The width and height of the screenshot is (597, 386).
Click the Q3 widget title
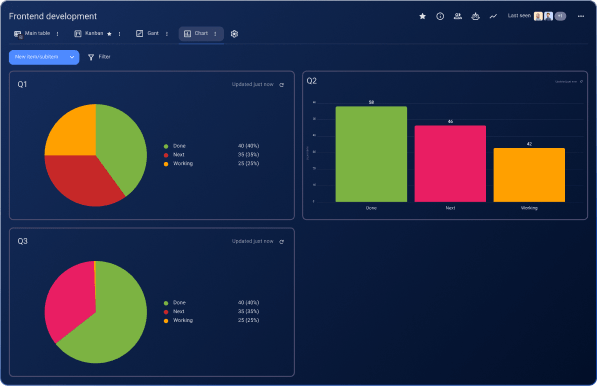coord(22,241)
